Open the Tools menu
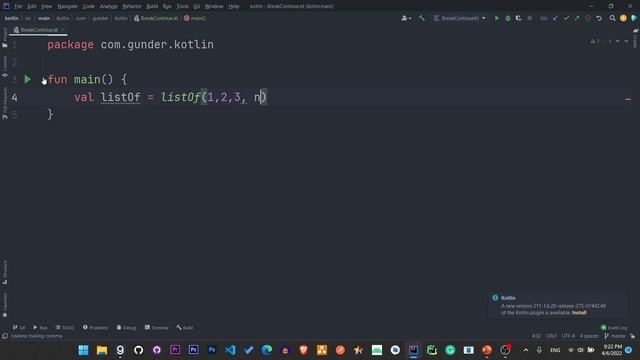The height and width of the screenshot is (360, 640). 182,6
